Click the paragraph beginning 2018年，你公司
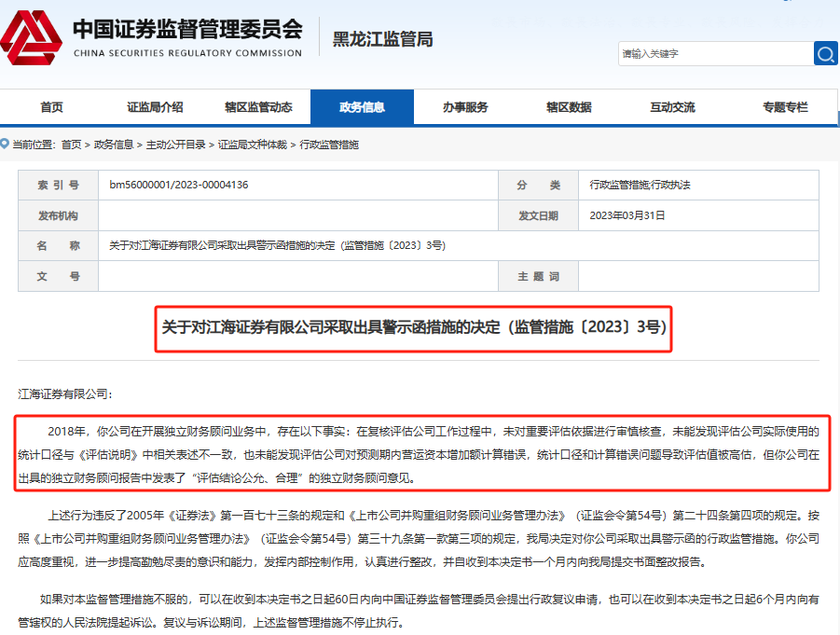 point(419,454)
